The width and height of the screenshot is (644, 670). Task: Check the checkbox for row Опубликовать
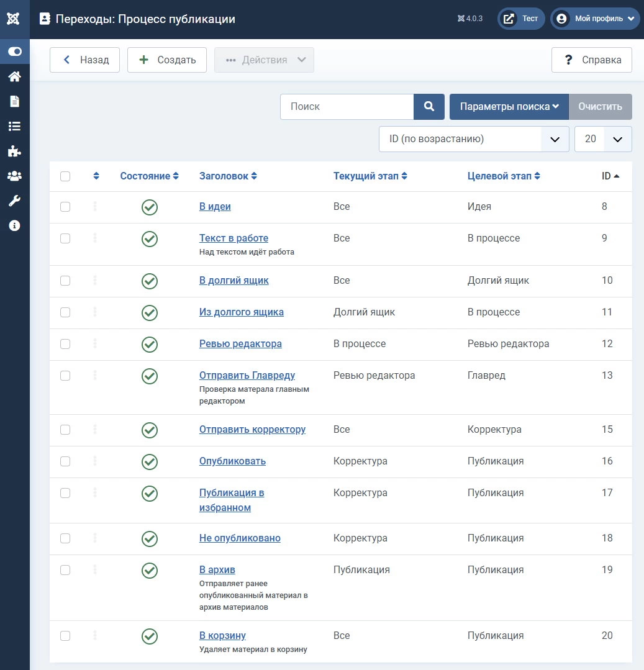[65, 461]
